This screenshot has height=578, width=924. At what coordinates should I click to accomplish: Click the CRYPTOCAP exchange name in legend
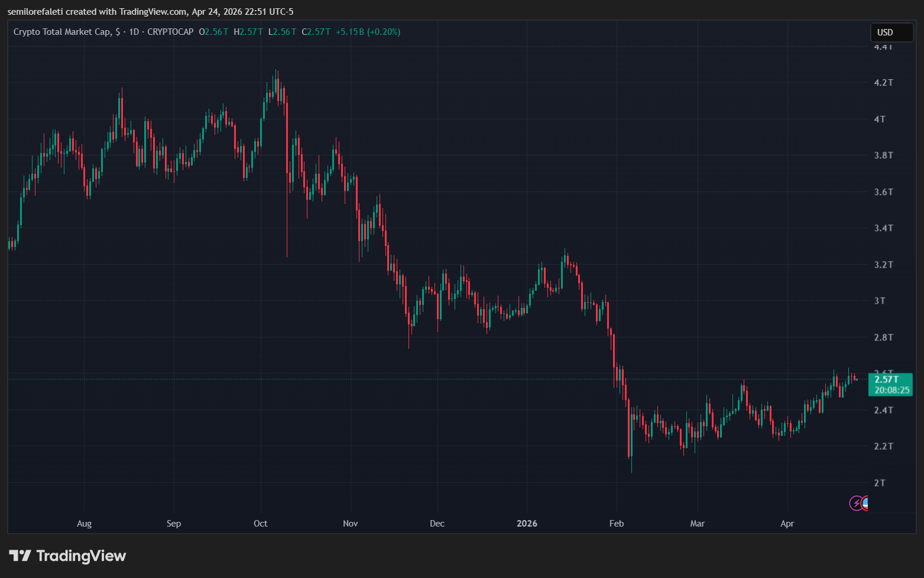click(x=170, y=32)
